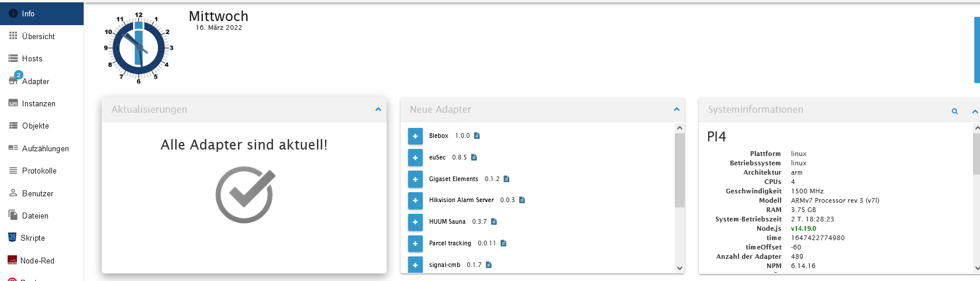Click the plus button for Blebox adapter

coord(415,136)
